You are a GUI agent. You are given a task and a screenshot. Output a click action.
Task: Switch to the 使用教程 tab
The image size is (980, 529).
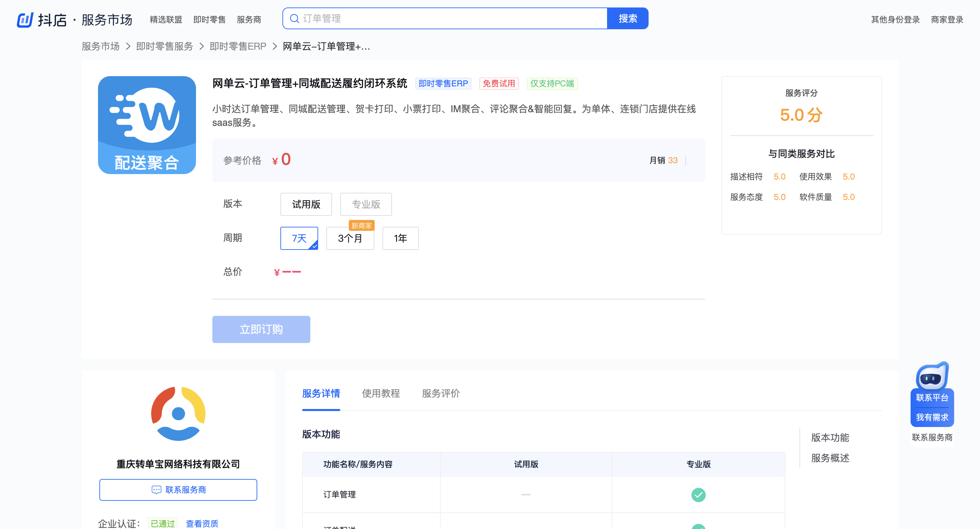[x=381, y=393]
